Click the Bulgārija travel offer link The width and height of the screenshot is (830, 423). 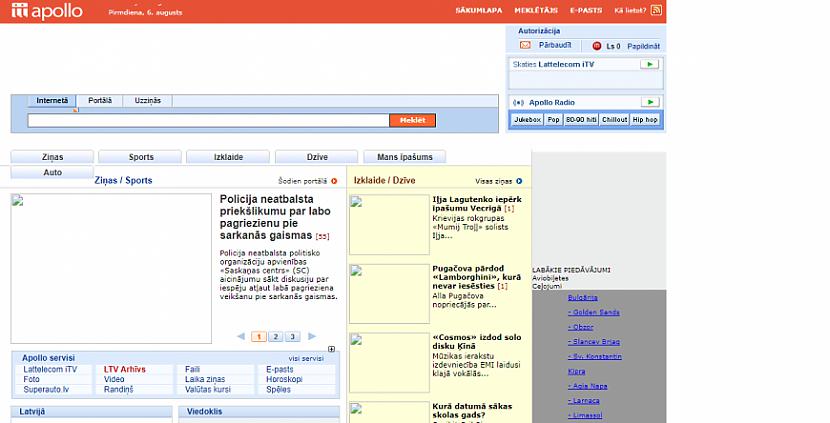[x=583, y=298]
